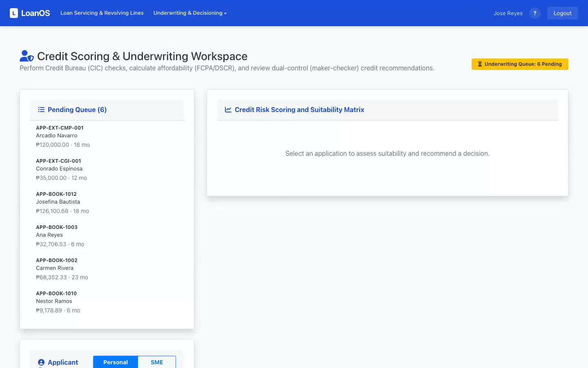Click the ₱9,178.89 · 6 mo amount
Image resolution: width=588 pixels, height=368 pixels.
tap(58, 310)
